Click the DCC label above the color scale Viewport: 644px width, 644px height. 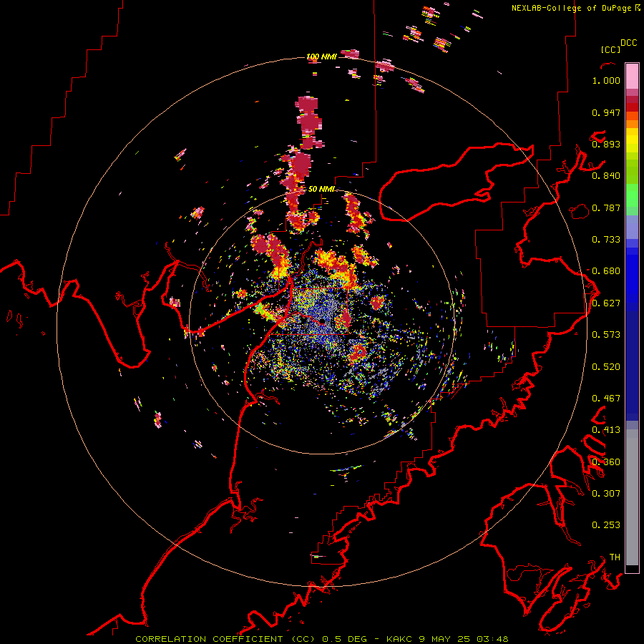(629, 43)
